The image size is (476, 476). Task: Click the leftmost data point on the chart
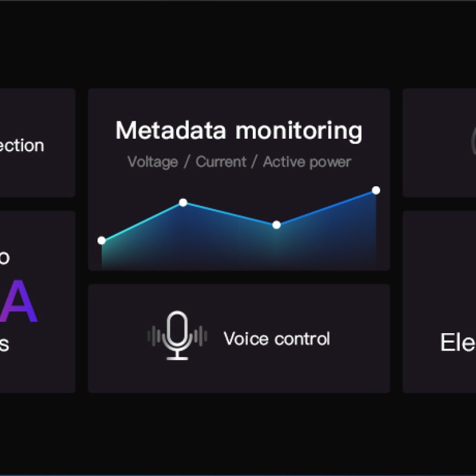[x=102, y=240]
